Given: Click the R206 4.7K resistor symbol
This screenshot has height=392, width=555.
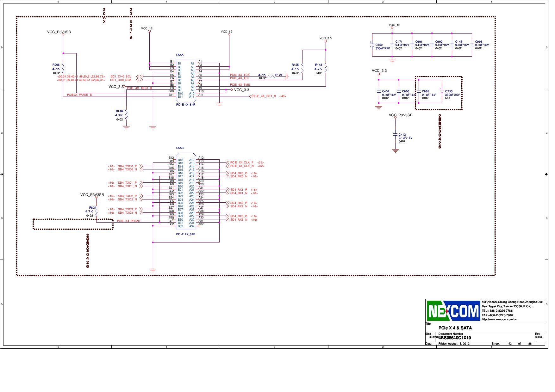Looking at the screenshot, I should 63,69.
